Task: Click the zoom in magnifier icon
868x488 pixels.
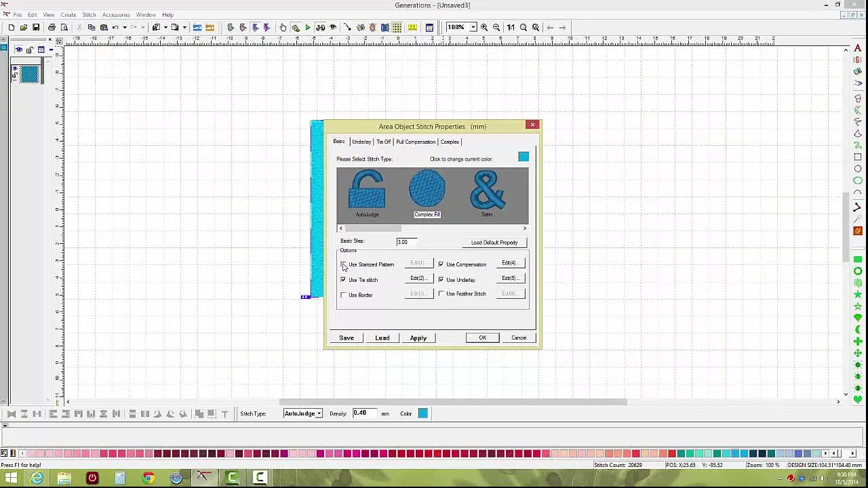Action: click(x=484, y=27)
